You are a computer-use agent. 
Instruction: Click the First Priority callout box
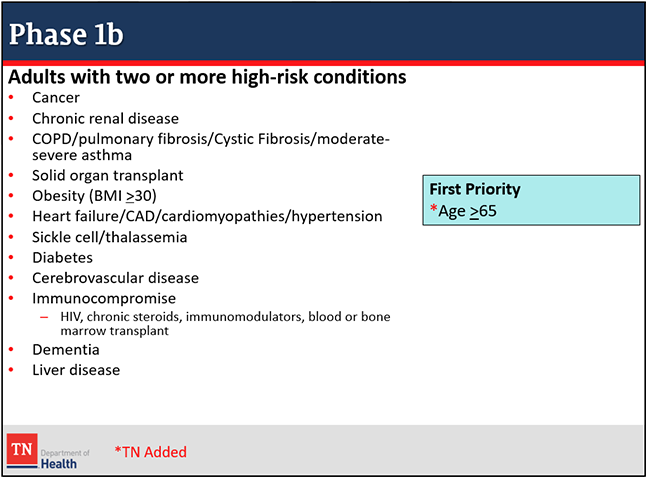pyautogui.click(x=531, y=200)
